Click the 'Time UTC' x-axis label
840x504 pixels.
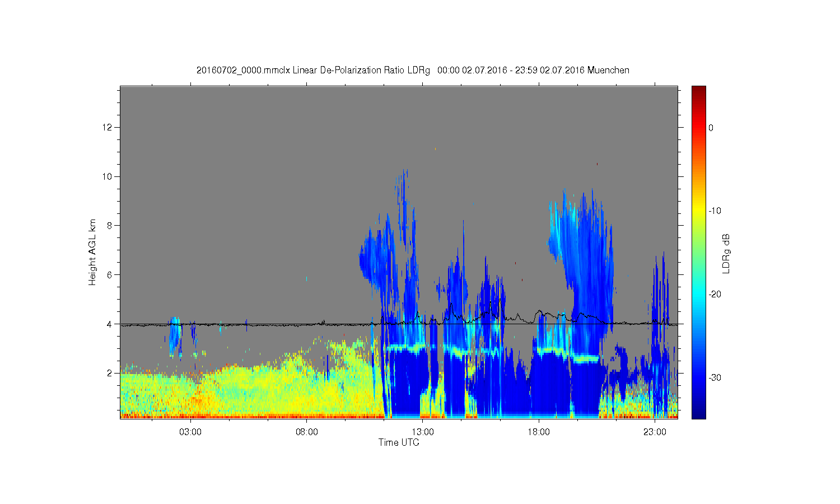tap(399, 442)
